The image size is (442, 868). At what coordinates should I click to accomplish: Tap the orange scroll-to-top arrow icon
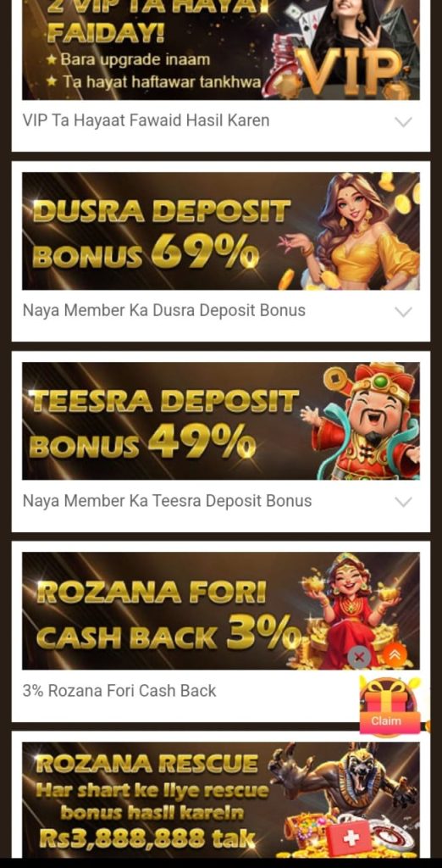pyautogui.click(x=395, y=656)
